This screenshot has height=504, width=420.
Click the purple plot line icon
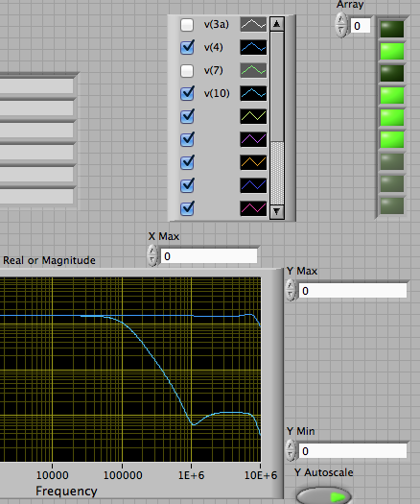pos(253,139)
